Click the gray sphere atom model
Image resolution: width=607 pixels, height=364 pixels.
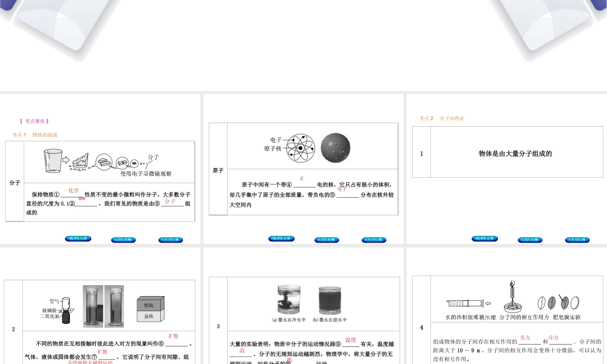click(x=336, y=148)
